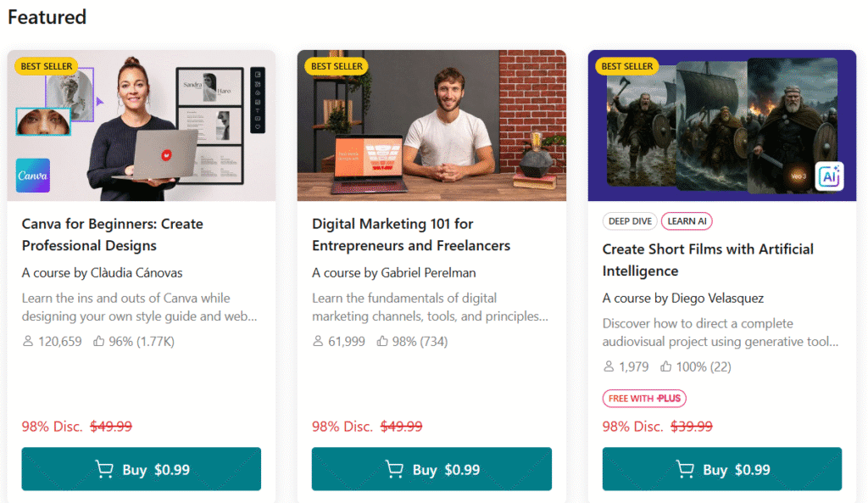
Task: Open the Digital Marketing course thumbnail
Action: coord(431,126)
